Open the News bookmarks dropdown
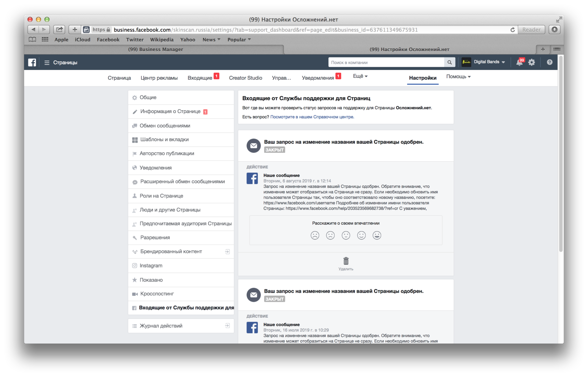588x377 pixels. pos(211,40)
